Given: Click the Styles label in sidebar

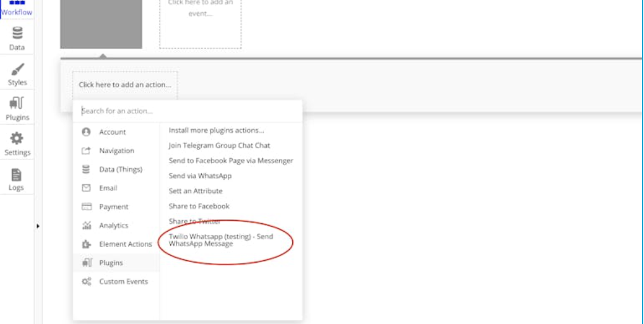Looking at the screenshot, I should point(17,82).
